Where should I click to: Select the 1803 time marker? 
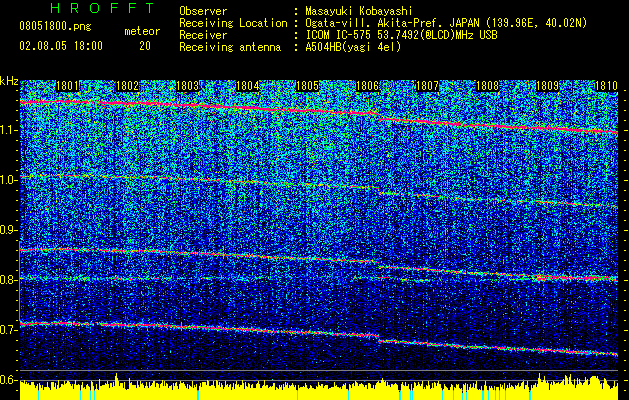(188, 87)
